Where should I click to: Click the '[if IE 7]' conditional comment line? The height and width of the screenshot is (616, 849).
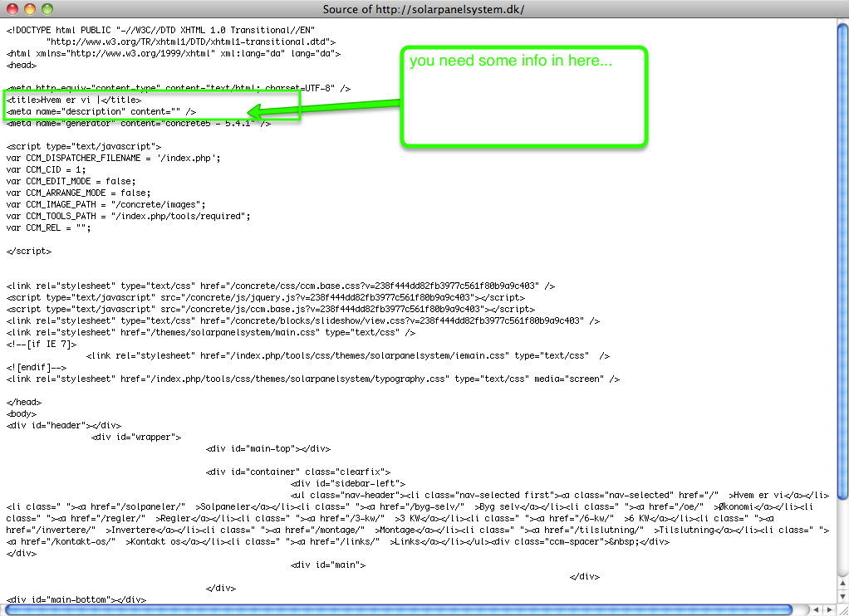(42, 345)
